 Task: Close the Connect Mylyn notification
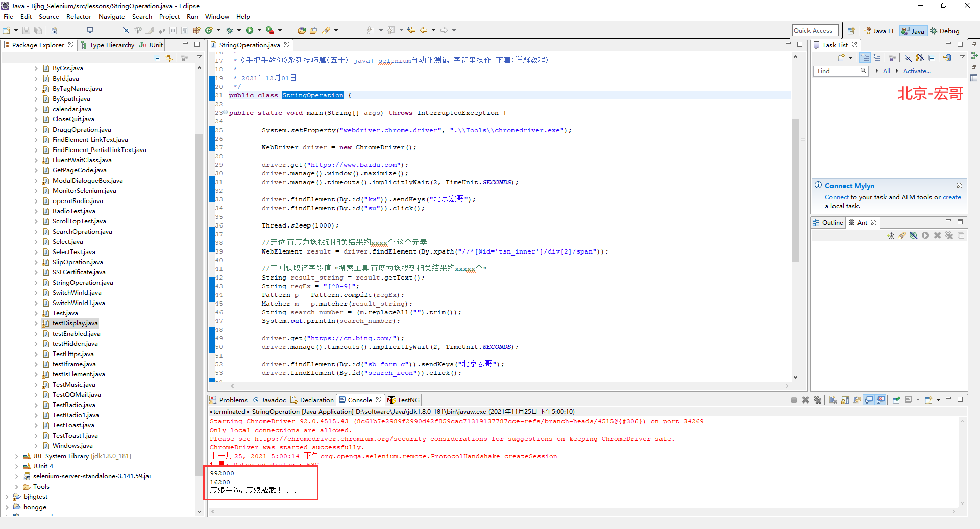pyautogui.click(x=960, y=185)
